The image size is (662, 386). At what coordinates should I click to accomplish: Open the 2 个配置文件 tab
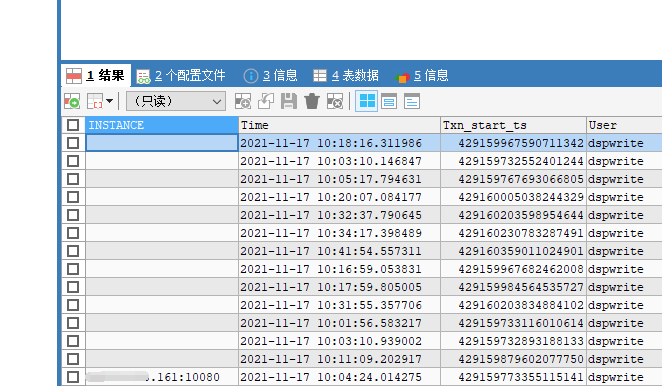tap(181, 76)
